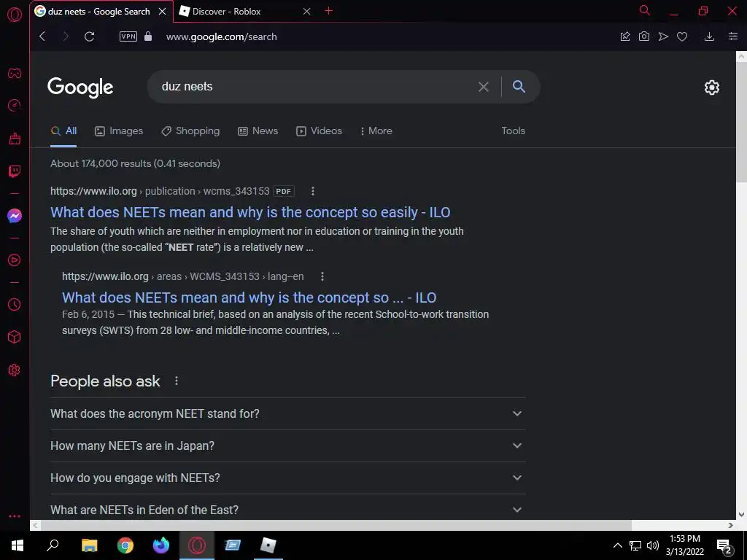Open the My Flow send icon
This screenshot has width=747, height=560.
(x=663, y=36)
